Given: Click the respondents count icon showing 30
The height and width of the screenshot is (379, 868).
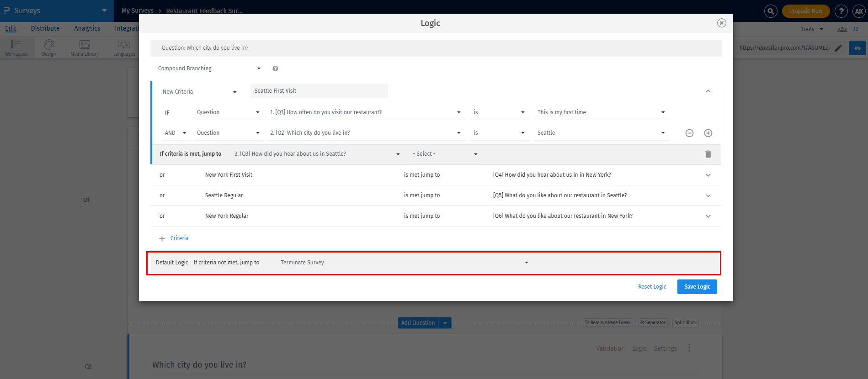Looking at the screenshot, I should [x=842, y=29].
